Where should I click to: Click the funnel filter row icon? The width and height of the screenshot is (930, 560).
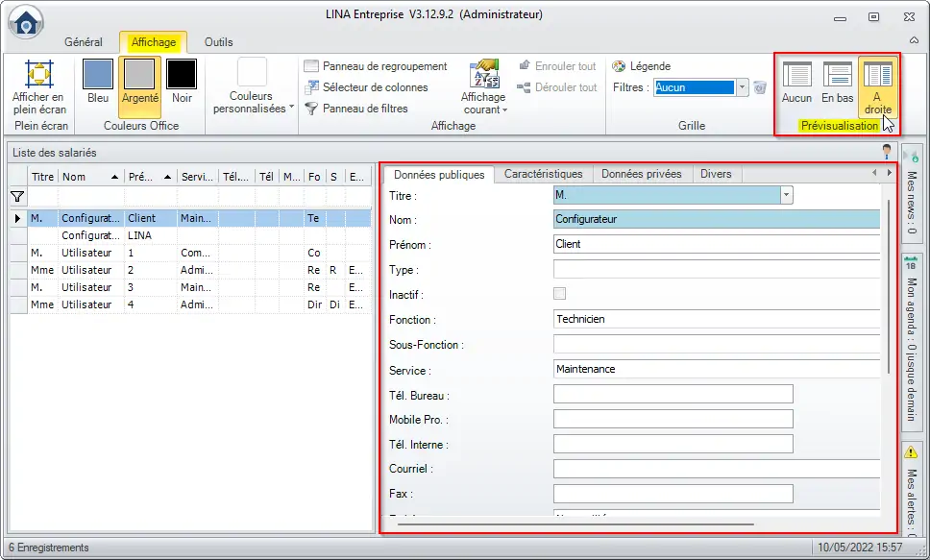click(18, 196)
